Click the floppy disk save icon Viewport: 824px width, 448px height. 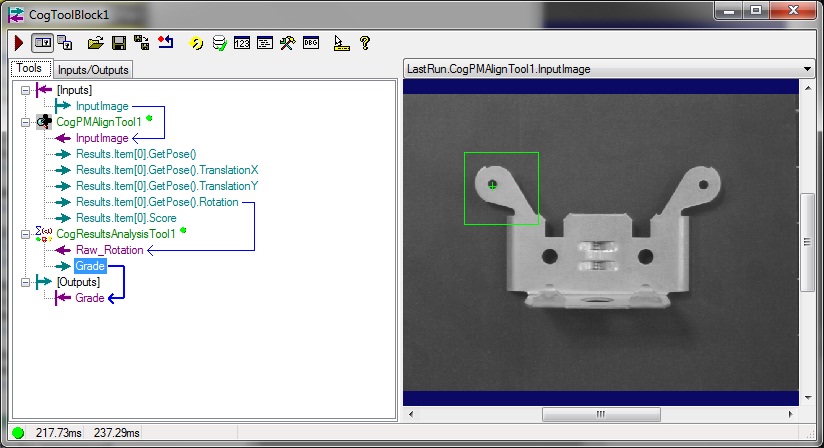tap(119, 43)
